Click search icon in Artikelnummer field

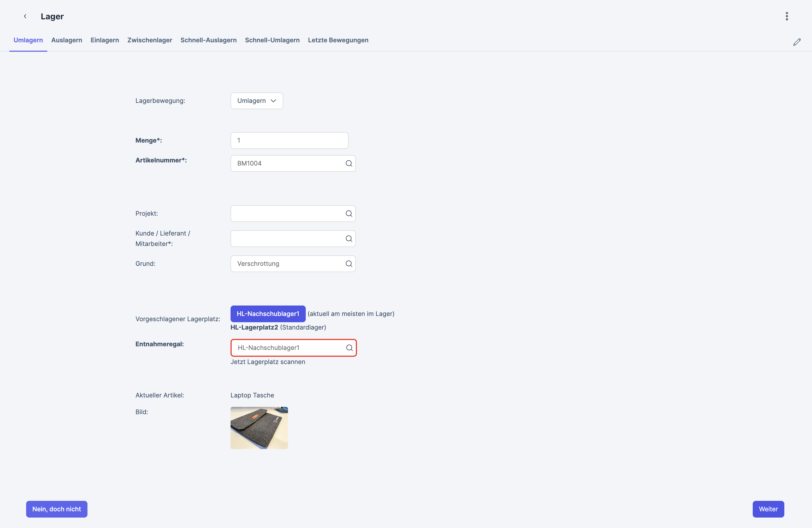coord(349,163)
